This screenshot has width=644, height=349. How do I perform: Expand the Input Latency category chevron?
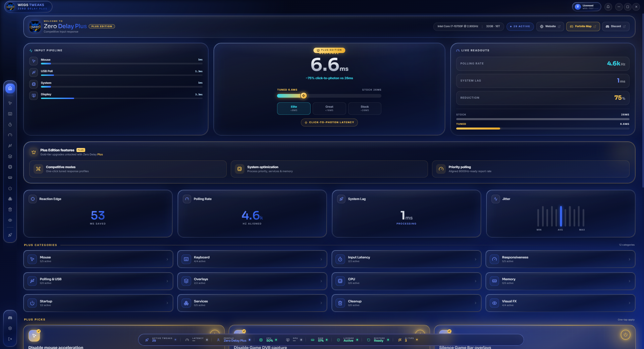[475, 259]
